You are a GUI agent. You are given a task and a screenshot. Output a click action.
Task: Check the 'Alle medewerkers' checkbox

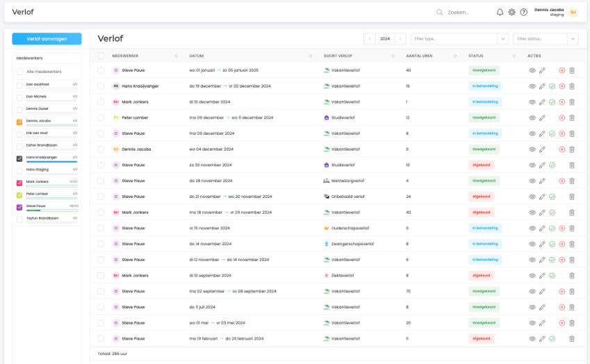20,72
